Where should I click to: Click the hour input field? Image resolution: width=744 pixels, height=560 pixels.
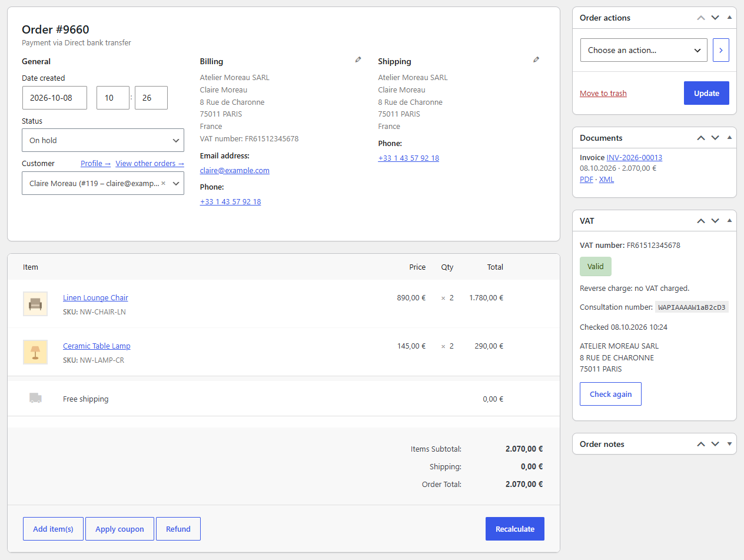pyautogui.click(x=113, y=98)
